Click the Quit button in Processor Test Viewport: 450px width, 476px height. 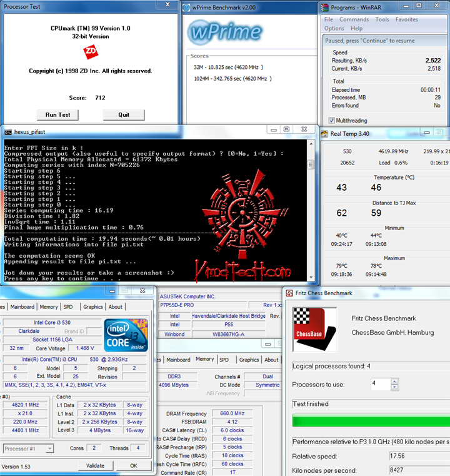coord(124,115)
